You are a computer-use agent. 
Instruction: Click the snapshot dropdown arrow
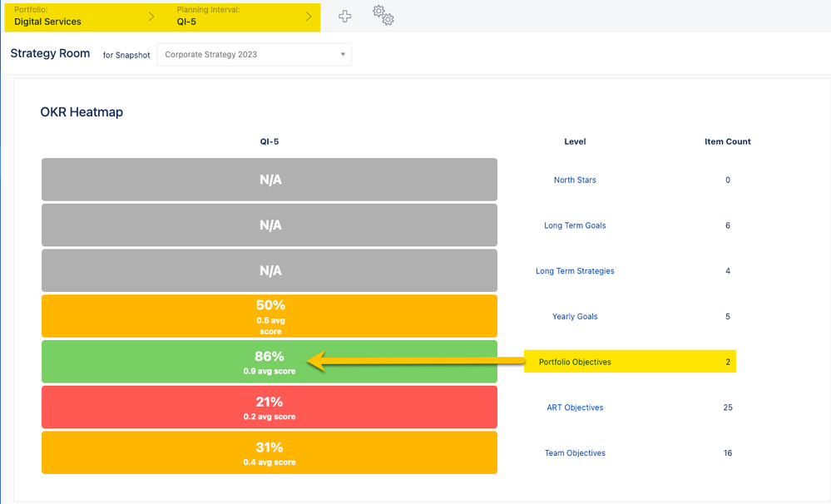pyautogui.click(x=343, y=55)
